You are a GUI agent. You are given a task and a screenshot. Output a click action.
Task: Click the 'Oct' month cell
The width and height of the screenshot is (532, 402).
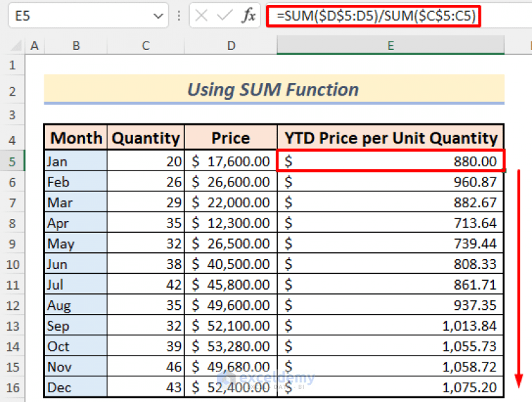(x=76, y=347)
